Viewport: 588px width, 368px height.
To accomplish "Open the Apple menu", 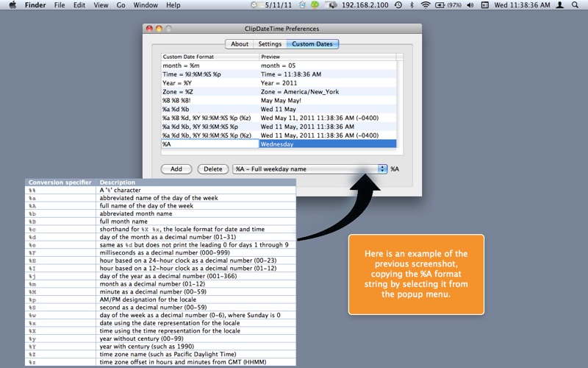I will (x=12, y=5).
